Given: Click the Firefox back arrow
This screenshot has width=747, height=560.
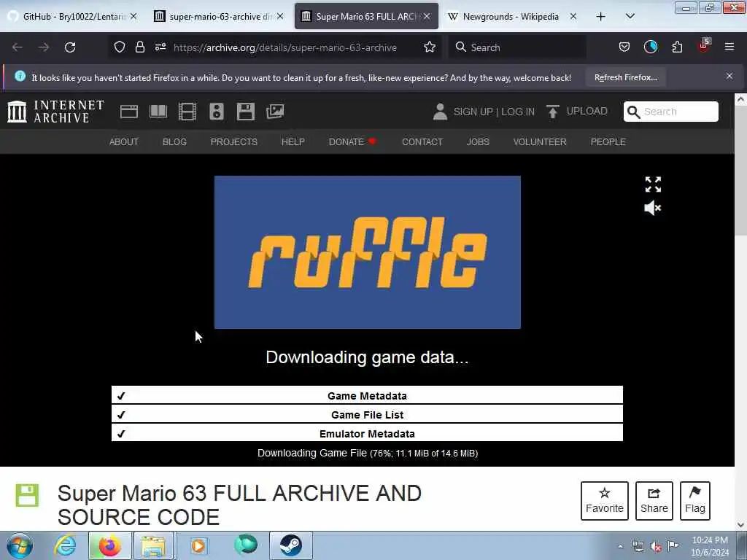Looking at the screenshot, I should pyautogui.click(x=18, y=47).
